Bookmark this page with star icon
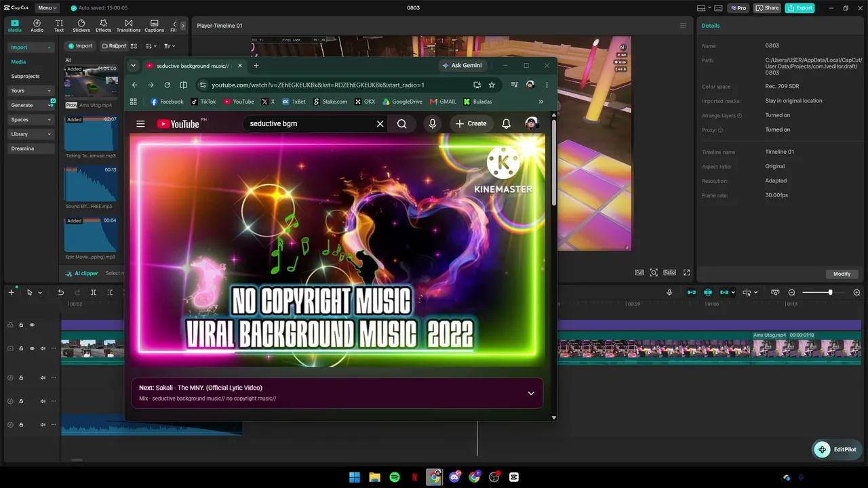 pos(492,85)
